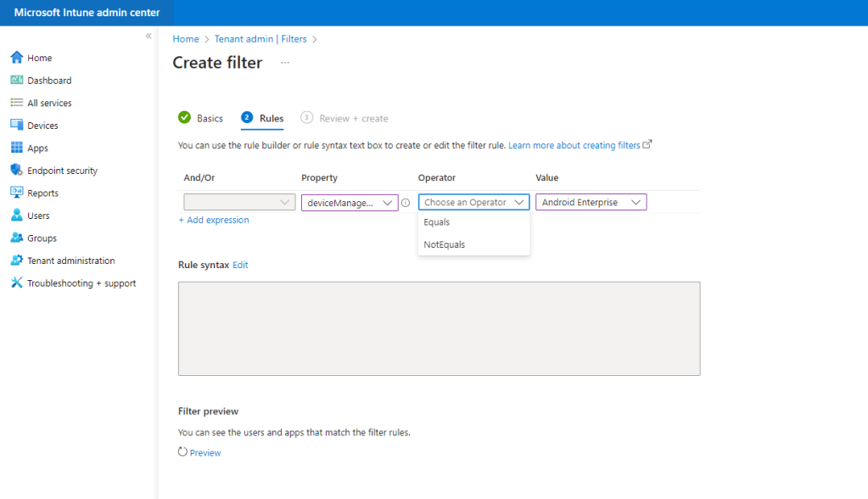Choose the NotEquals operator option
Viewport: 868px width, 499px height.
click(x=445, y=244)
